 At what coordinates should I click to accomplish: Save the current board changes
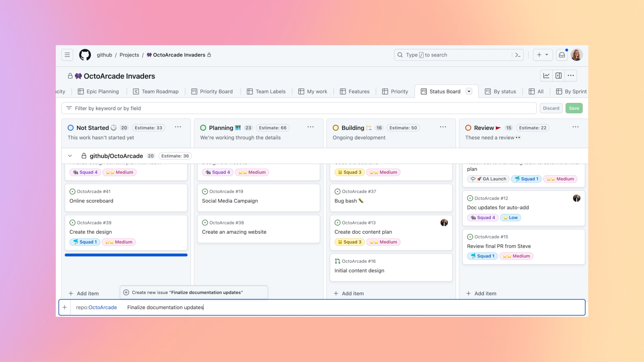pos(574,108)
